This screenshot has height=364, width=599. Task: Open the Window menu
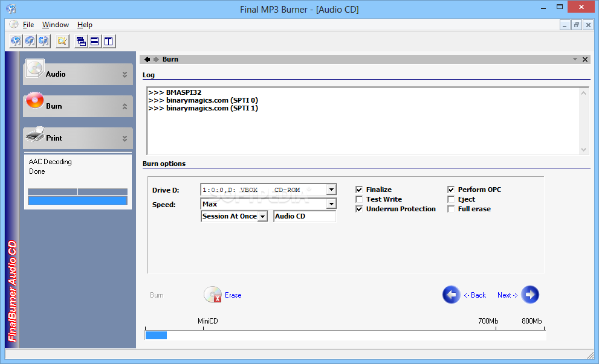56,25
